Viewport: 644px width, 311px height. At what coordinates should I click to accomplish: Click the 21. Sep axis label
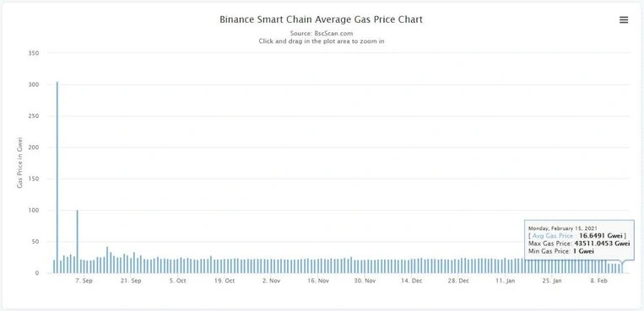point(131,281)
